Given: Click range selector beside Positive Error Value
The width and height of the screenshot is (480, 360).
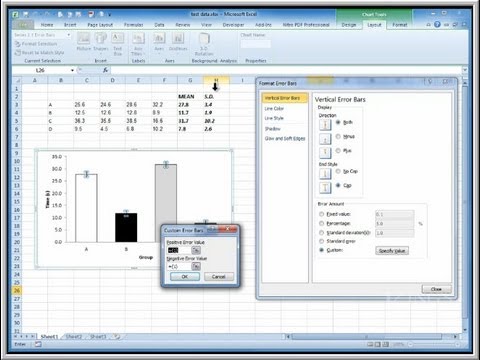Looking at the screenshot, I should [x=196, y=250].
